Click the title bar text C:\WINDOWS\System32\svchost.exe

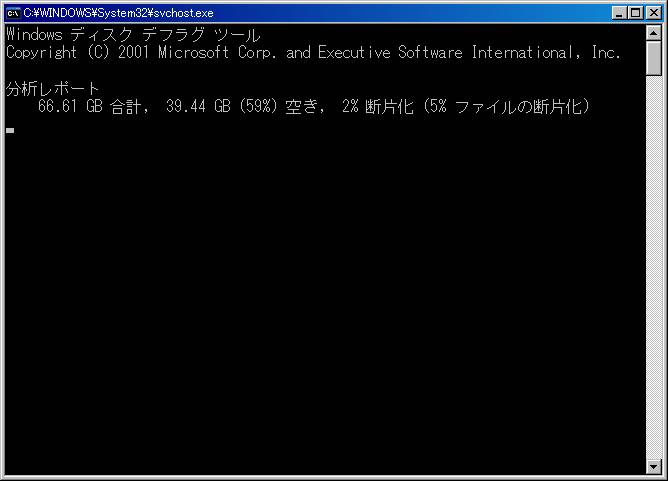(118, 13)
